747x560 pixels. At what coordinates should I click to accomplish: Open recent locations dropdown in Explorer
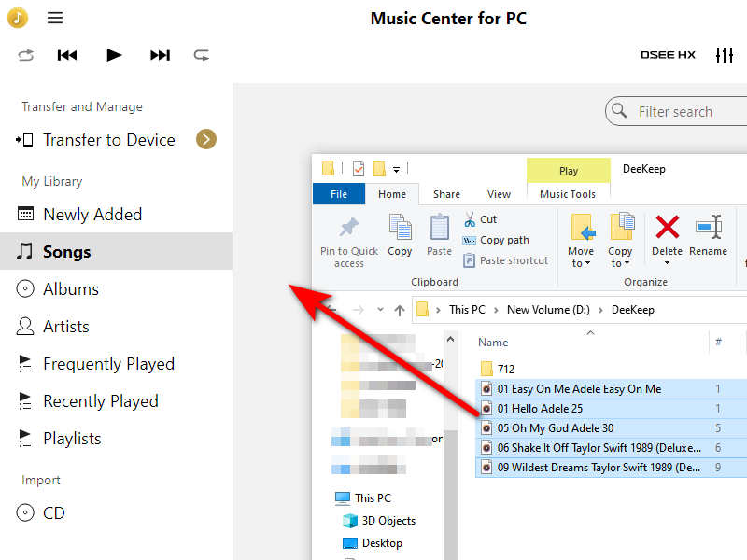click(380, 310)
